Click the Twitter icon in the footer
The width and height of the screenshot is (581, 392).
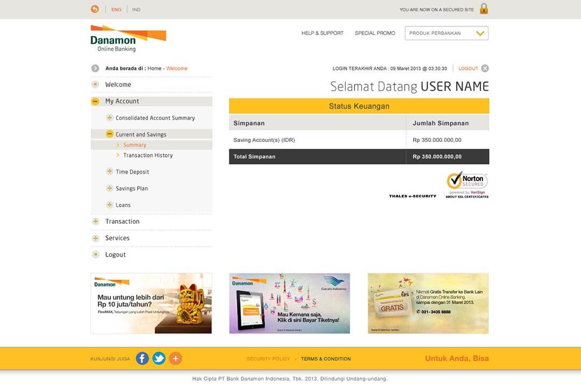[x=159, y=358]
